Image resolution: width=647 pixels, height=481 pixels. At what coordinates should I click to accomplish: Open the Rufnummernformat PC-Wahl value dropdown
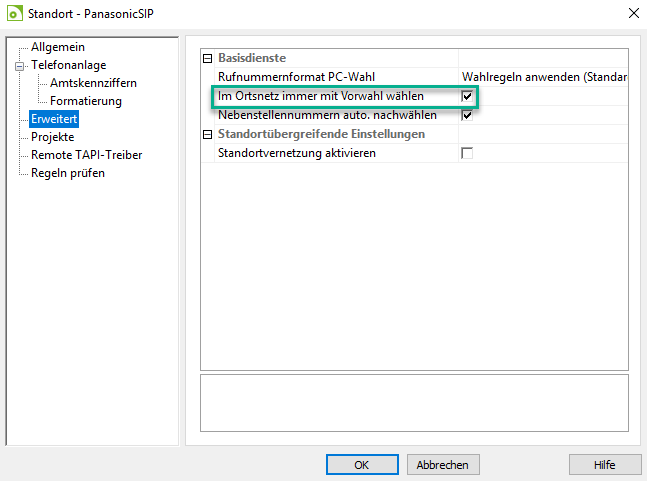[543, 77]
